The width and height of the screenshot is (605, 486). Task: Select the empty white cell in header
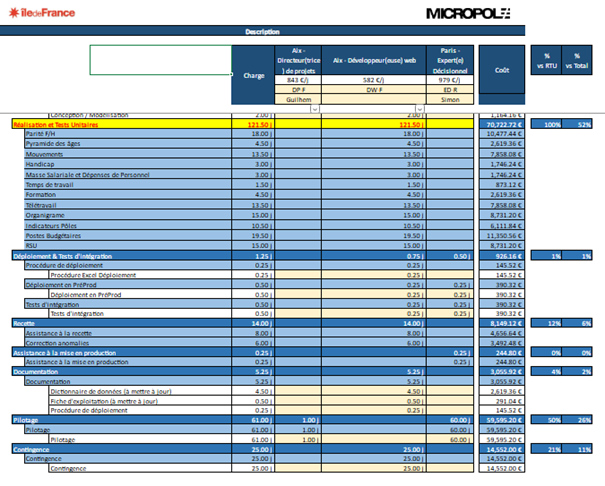tap(158, 60)
